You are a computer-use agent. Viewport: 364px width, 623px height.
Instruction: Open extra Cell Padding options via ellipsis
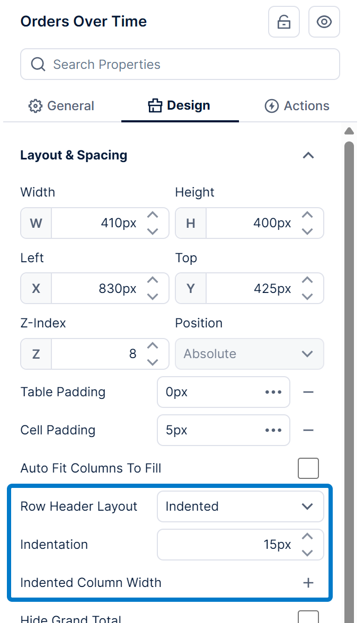click(273, 430)
